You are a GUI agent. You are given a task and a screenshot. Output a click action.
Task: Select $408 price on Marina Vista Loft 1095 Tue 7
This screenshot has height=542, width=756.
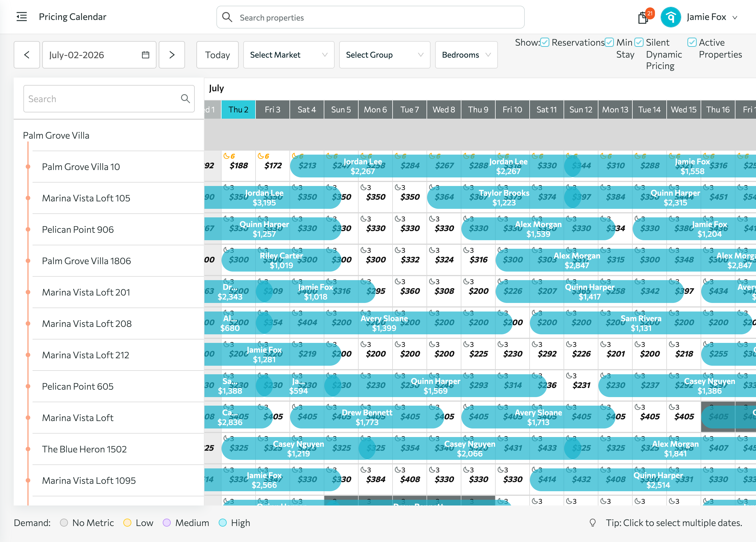tap(410, 479)
